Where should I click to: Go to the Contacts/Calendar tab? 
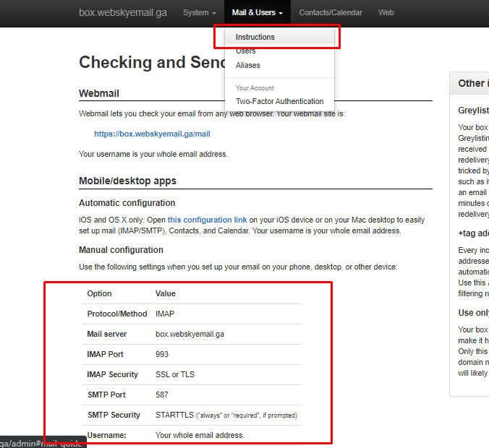point(331,13)
